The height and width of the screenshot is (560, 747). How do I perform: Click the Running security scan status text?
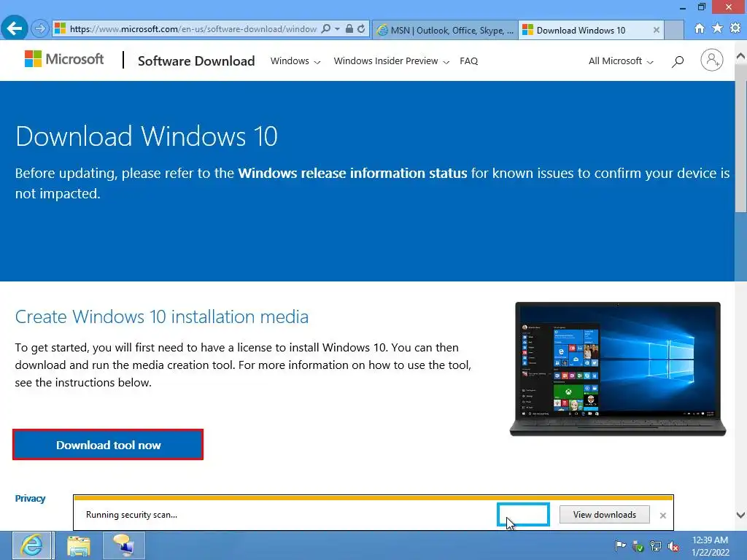tap(131, 515)
